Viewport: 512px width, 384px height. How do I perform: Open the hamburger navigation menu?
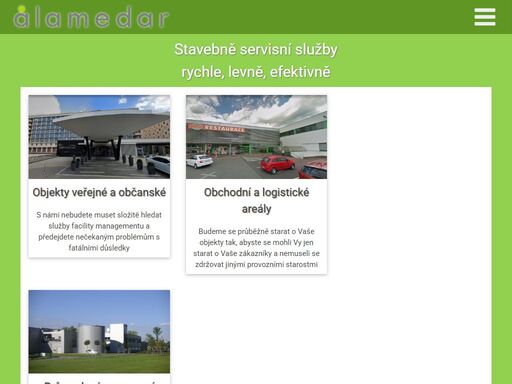[x=485, y=17]
